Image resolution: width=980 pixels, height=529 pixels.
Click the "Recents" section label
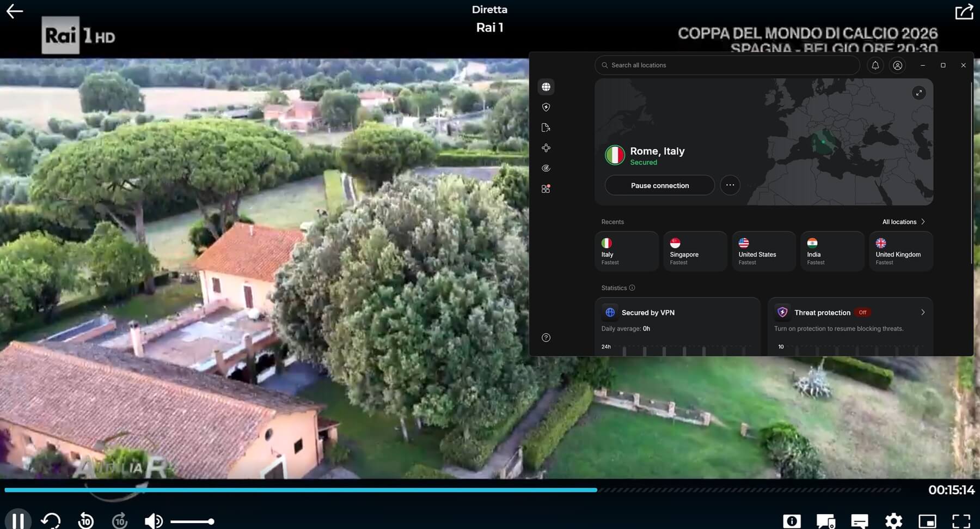click(612, 222)
